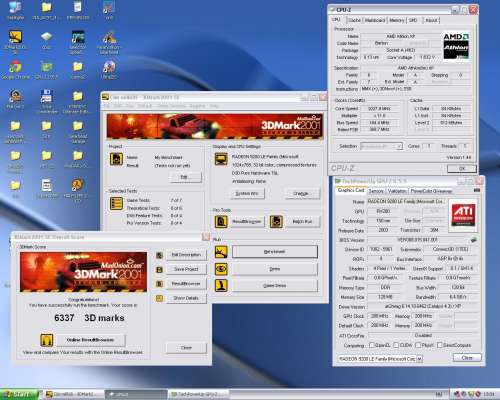Click the ResultBrowser icon under Pro Tools
This screenshot has width=500, height=400.
point(221,222)
